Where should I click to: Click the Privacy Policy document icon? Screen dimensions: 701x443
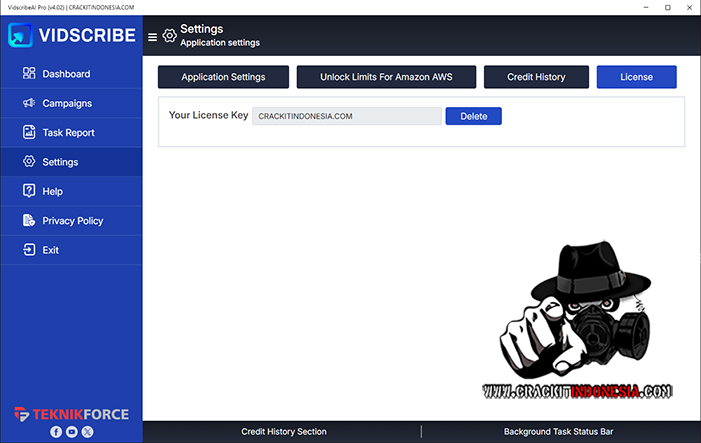(29, 220)
